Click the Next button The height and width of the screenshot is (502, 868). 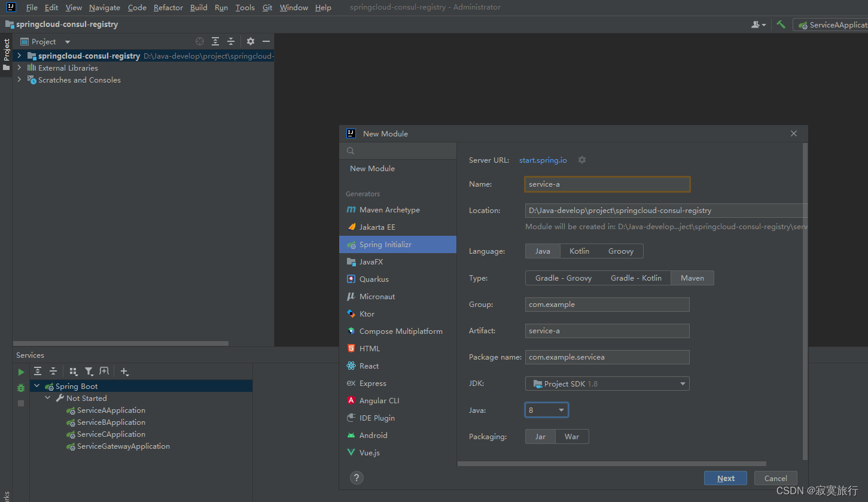point(726,478)
